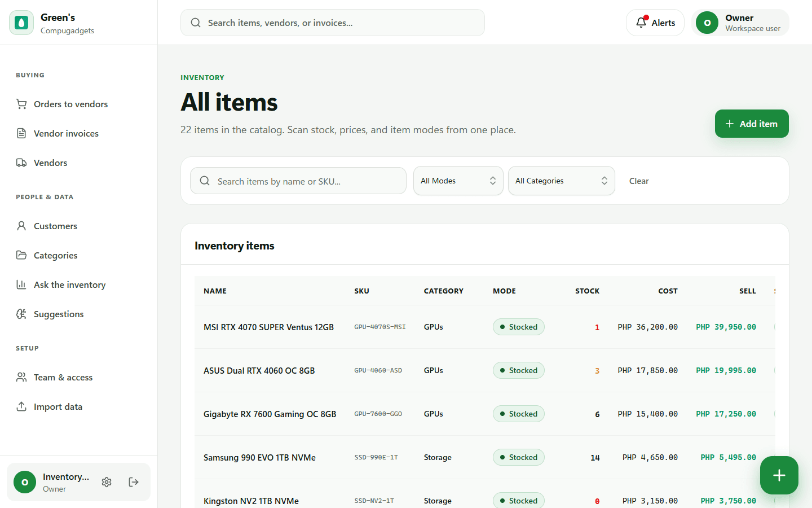Click the settings gear in sidebar footer
The image size is (812, 508).
point(107,482)
